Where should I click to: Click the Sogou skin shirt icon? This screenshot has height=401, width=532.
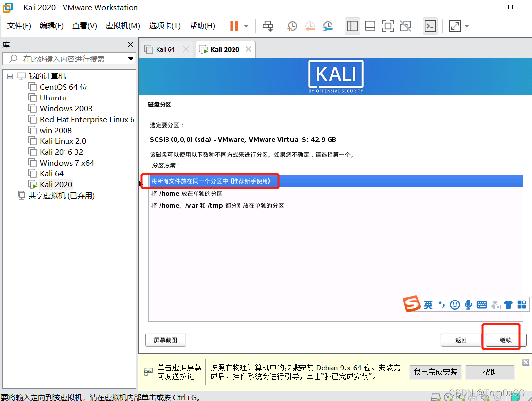508,305
